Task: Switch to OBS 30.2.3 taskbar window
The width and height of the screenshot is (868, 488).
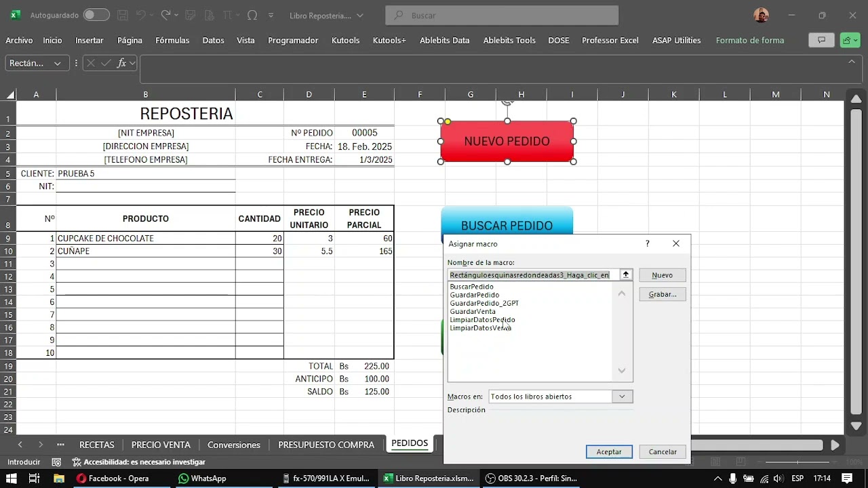Action: point(531,479)
